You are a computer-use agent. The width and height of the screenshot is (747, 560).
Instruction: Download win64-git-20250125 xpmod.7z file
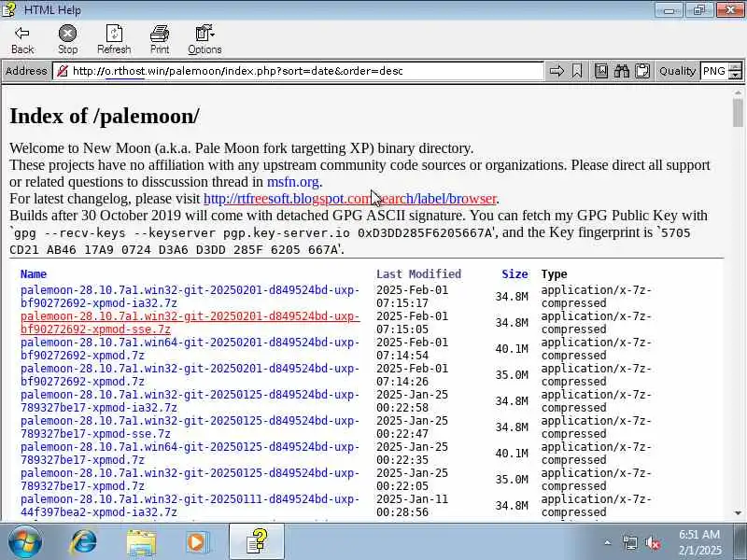coord(190,454)
